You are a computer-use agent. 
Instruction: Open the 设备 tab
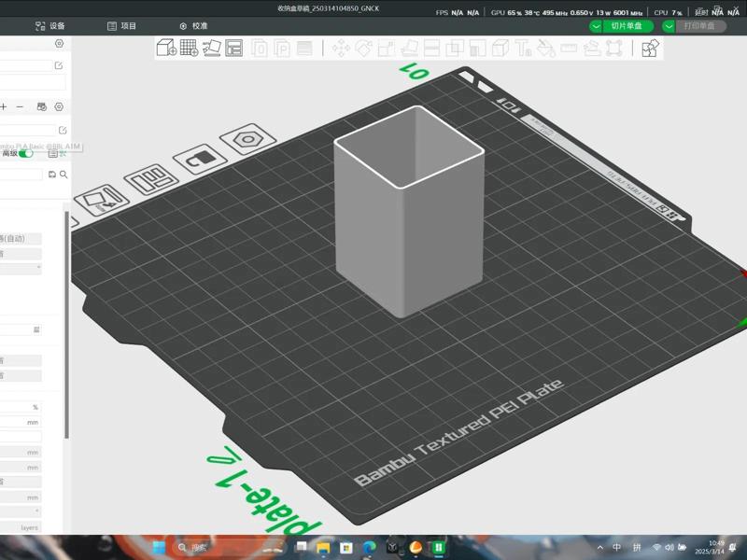(50, 26)
